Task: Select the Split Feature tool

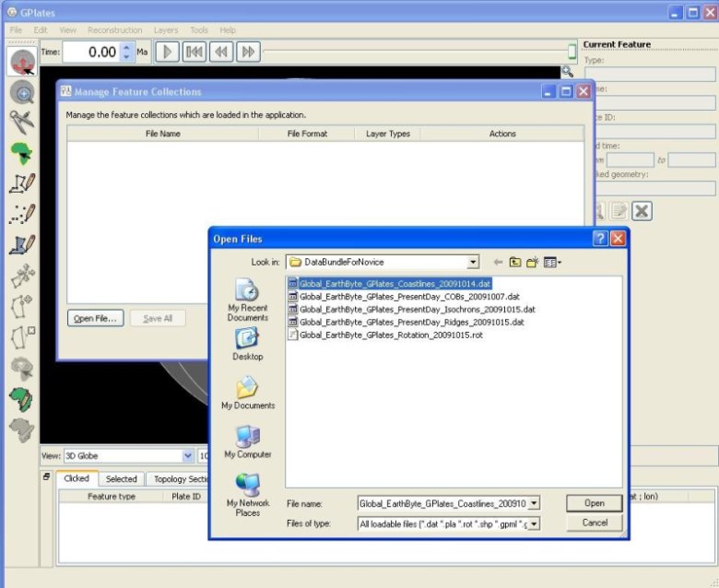Action: click(x=21, y=368)
